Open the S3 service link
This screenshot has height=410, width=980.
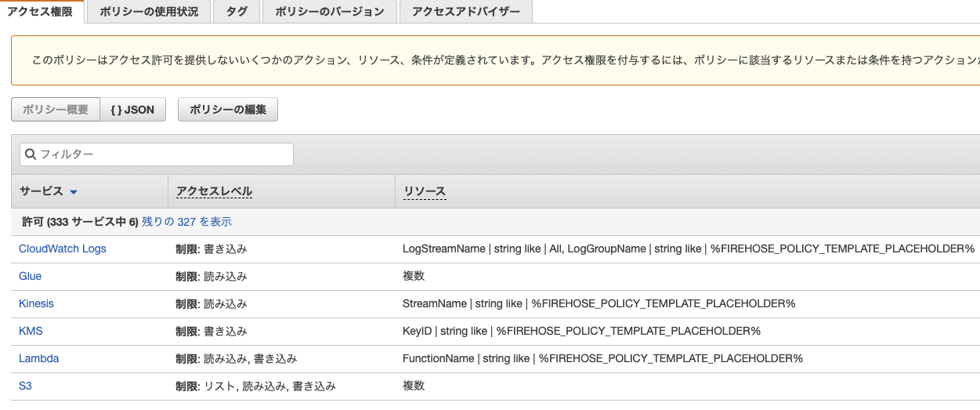point(25,386)
